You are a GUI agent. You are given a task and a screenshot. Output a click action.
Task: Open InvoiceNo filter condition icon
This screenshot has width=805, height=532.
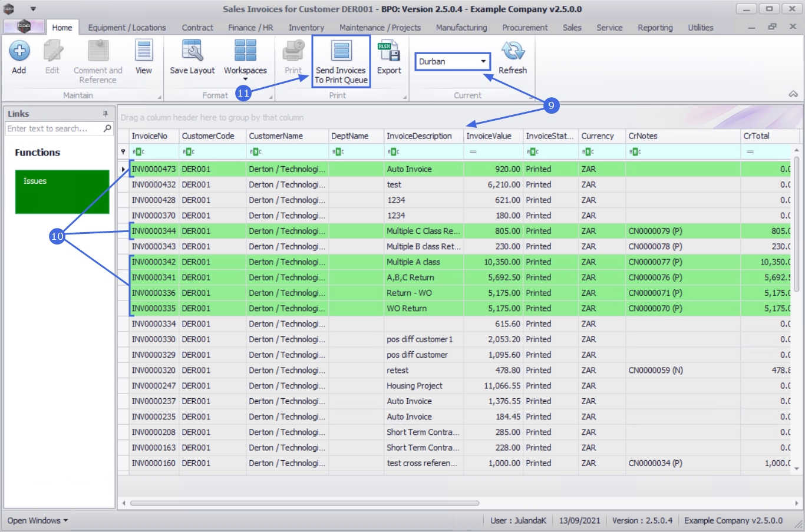[x=138, y=152]
